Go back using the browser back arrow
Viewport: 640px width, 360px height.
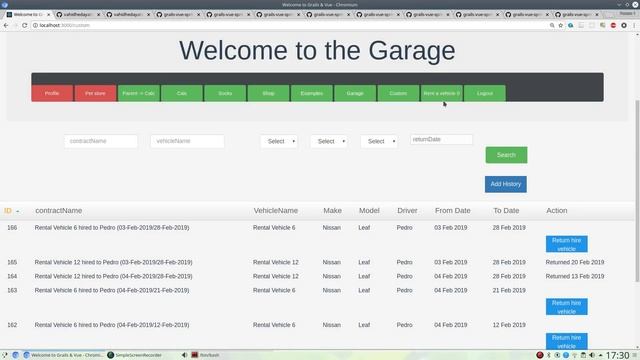pos(6,25)
